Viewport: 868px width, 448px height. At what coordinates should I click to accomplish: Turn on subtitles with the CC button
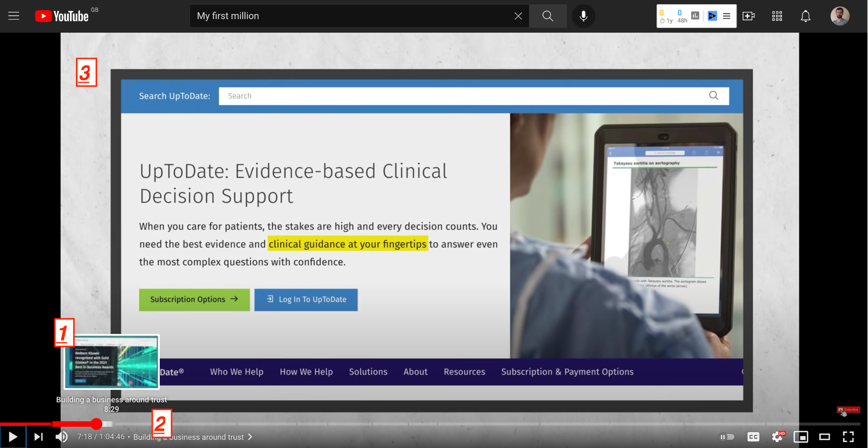(x=753, y=437)
